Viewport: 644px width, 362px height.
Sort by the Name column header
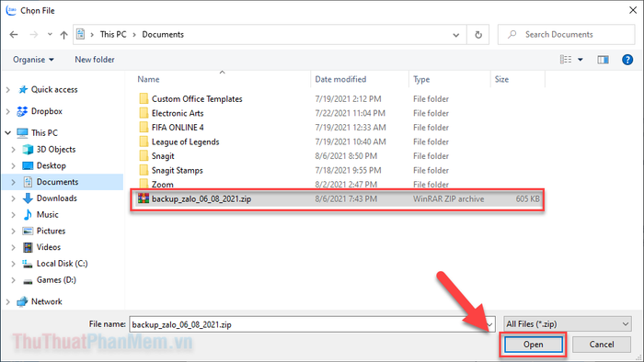click(x=148, y=79)
